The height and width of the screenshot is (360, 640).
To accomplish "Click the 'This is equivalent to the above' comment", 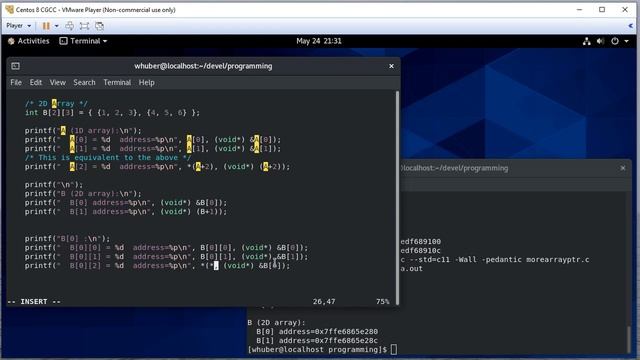I will tap(108, 158).
